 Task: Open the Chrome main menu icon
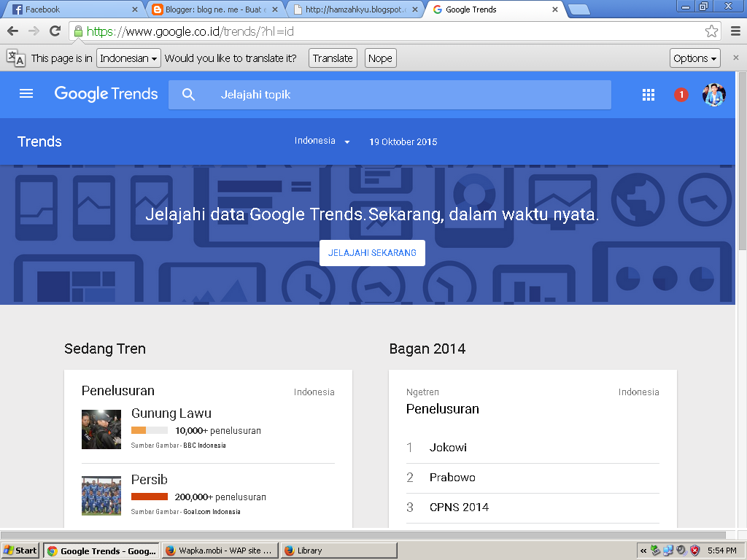click(735, 31)
